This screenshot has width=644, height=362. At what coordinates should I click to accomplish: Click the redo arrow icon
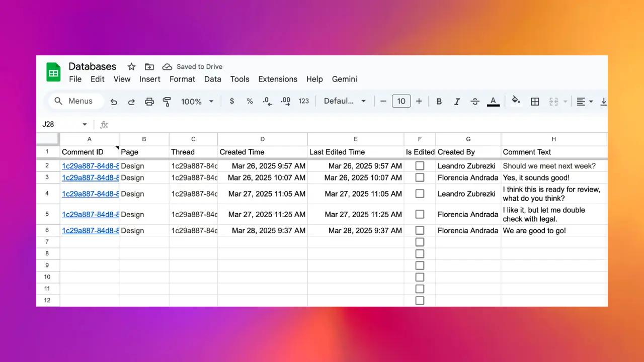point(131,102)
